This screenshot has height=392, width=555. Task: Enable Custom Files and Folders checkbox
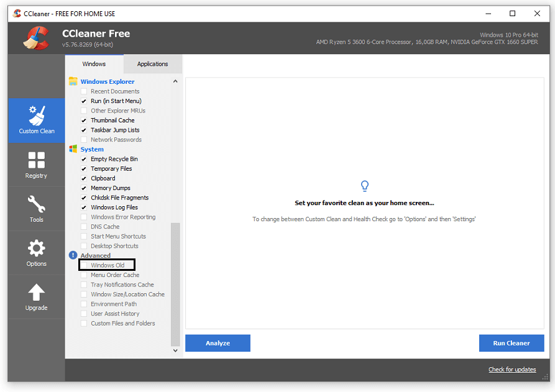[x=84, y=323]
